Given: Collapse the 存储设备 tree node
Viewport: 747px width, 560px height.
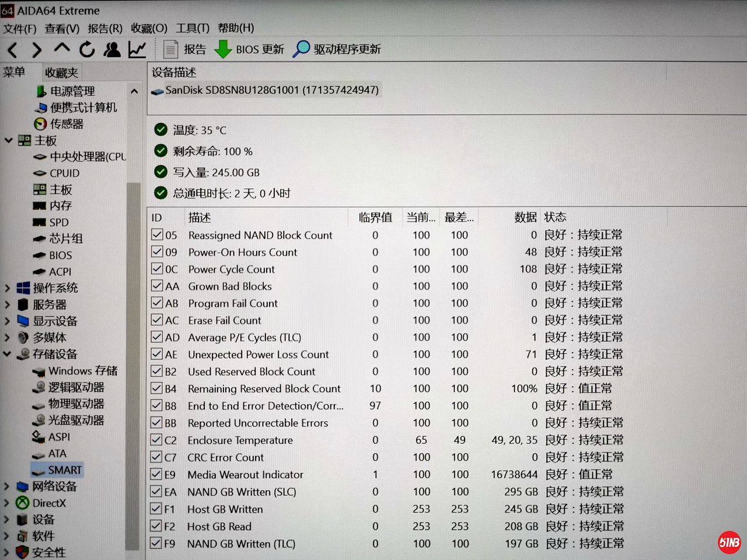Looking at the screenshot, I should (x=8, y=354).
